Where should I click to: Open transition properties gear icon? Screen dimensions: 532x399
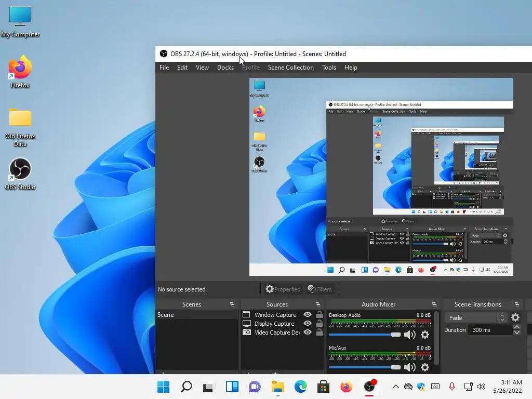[515, 317]
